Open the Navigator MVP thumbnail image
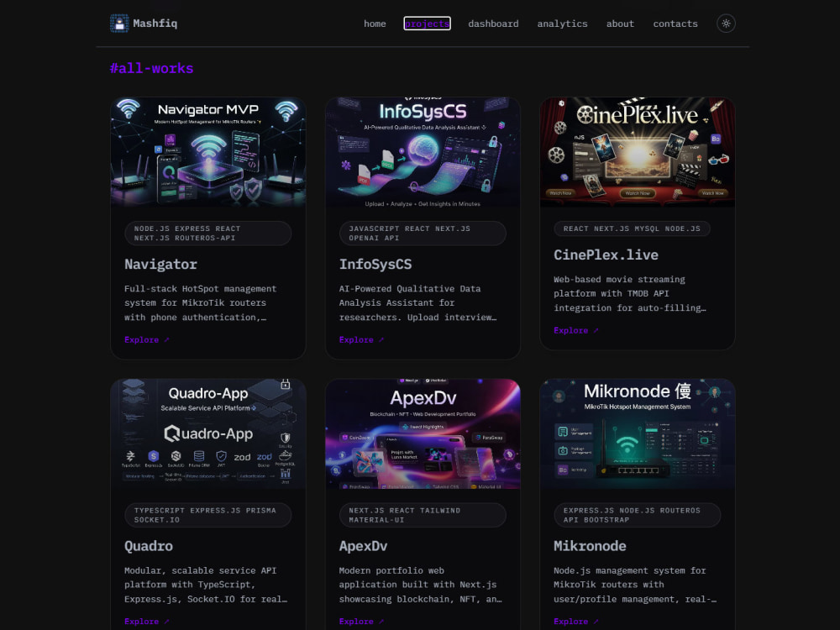 pos(208,152)
